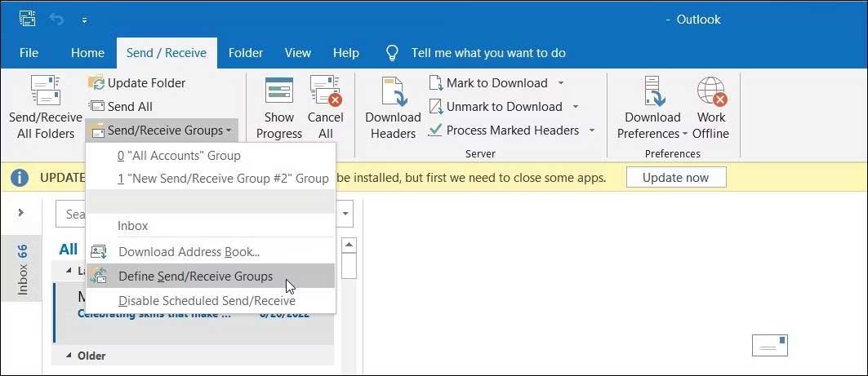Viewport: 868px width, 376px height.
Task: Open the File tab
Action: click(29, 53)
